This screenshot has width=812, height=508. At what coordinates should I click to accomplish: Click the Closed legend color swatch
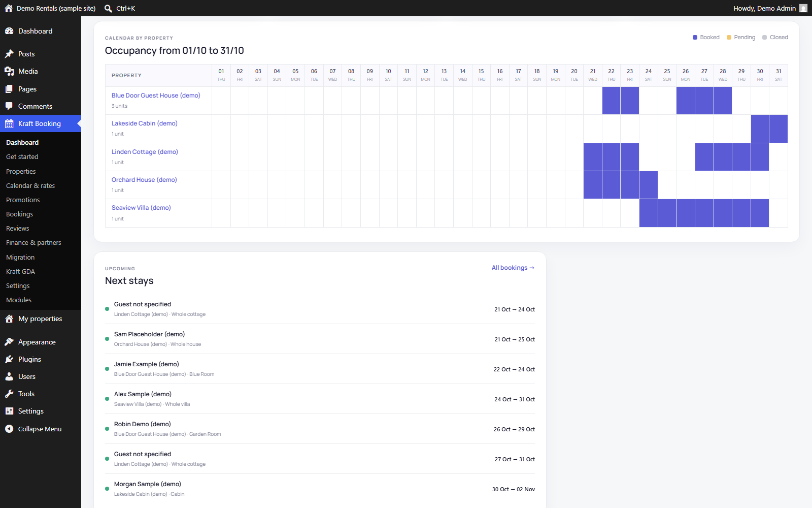pyautogui.click(x=764, y=37)
